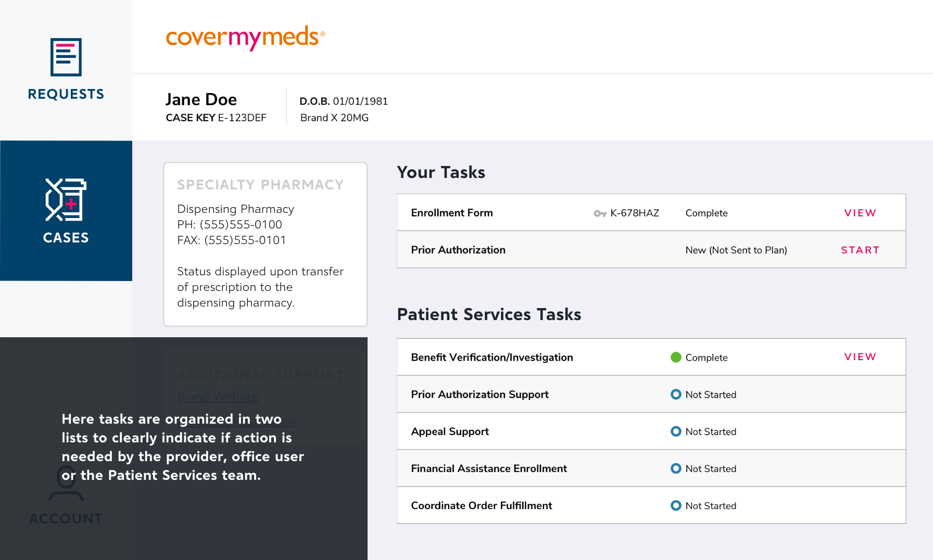
Task: Click Not Started next to Coordinate Order Fulfillment
Action: 711,505
